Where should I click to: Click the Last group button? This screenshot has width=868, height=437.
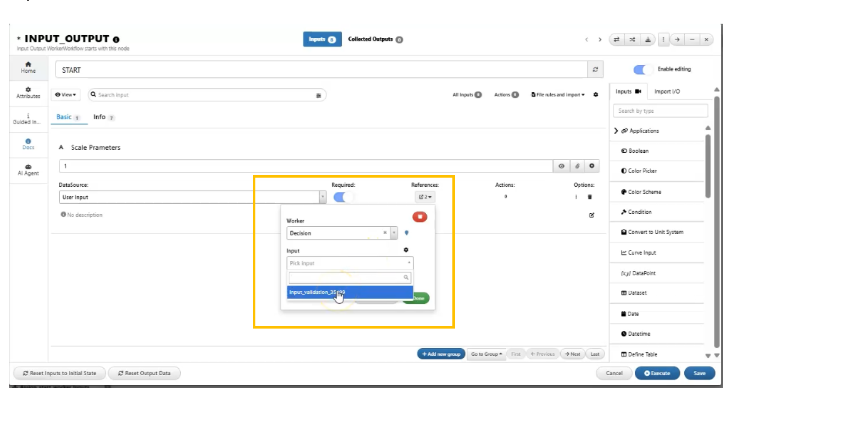[x=595, y=354]
